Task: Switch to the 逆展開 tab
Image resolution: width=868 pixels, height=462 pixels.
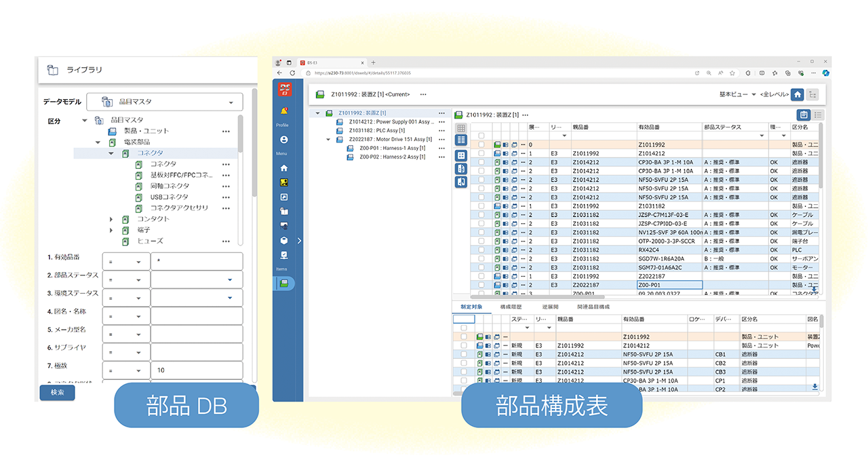Action: pos(549,307)
